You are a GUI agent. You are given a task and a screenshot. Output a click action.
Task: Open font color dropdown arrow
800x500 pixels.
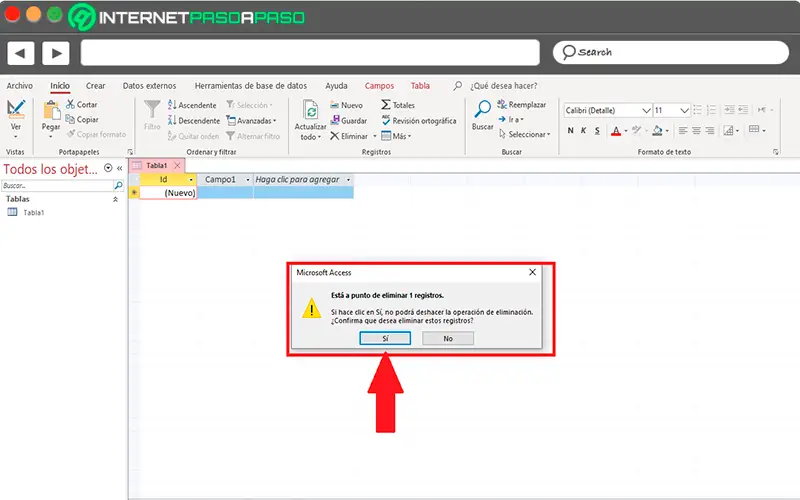(x=626, y=131)
